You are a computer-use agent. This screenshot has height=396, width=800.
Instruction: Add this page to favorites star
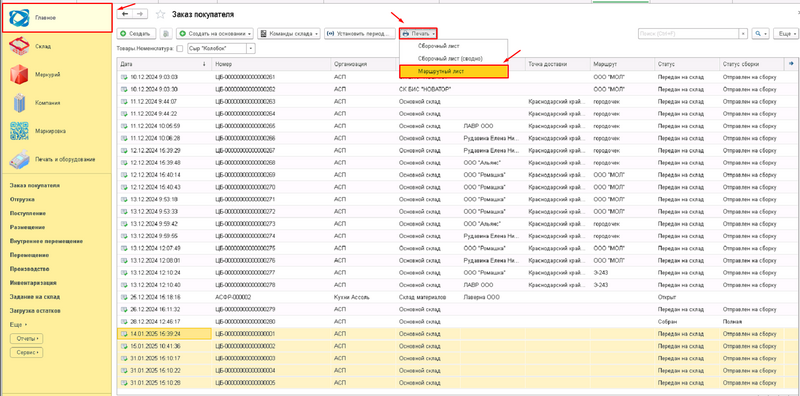[x=161, y=14]
